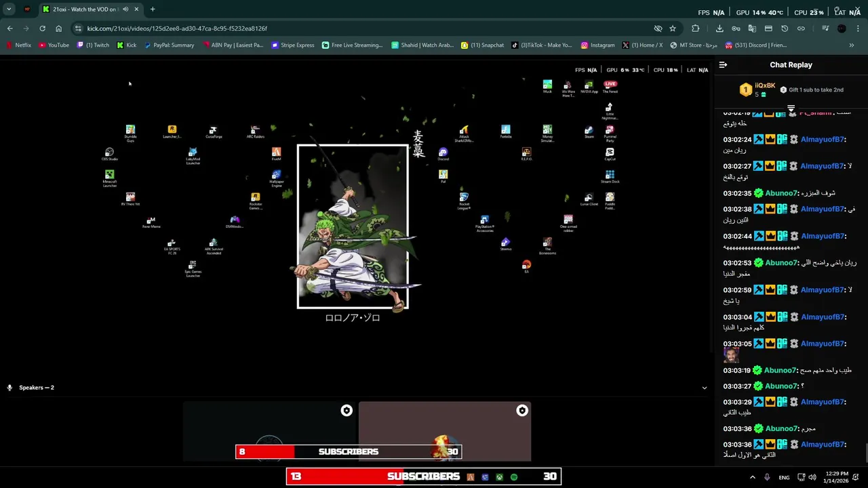Open the PayPal: Summary bookmark

169,45
